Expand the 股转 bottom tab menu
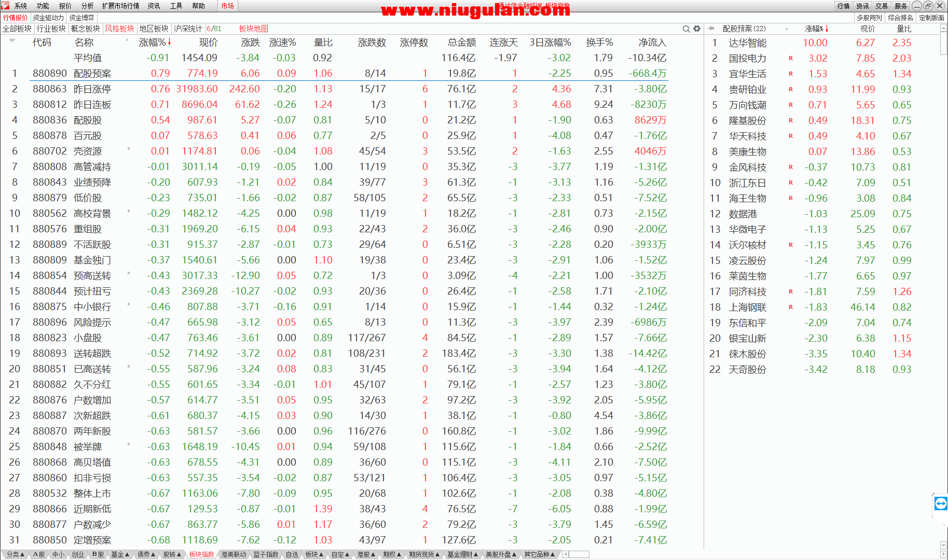 [173, 554]
